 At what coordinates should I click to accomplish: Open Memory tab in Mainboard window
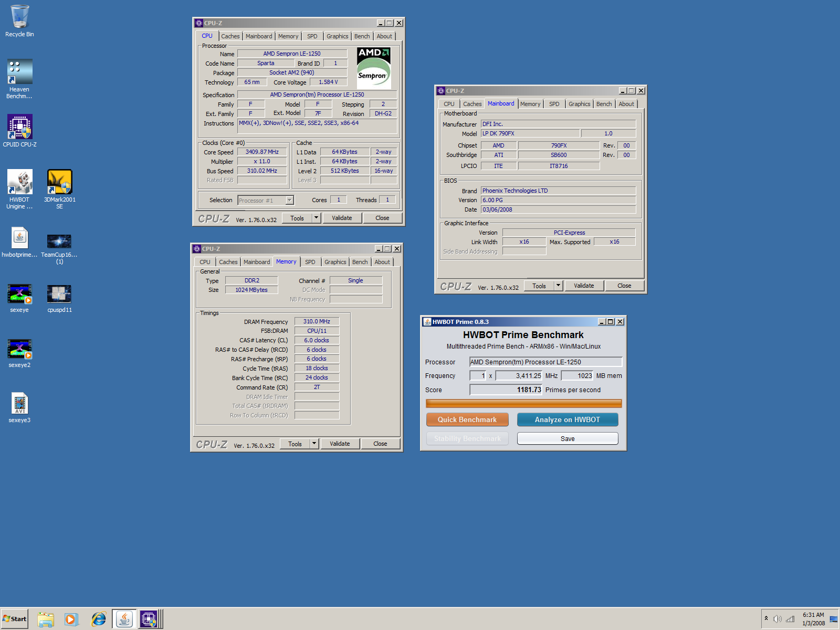pyautogui.click(x=530, y=104)
